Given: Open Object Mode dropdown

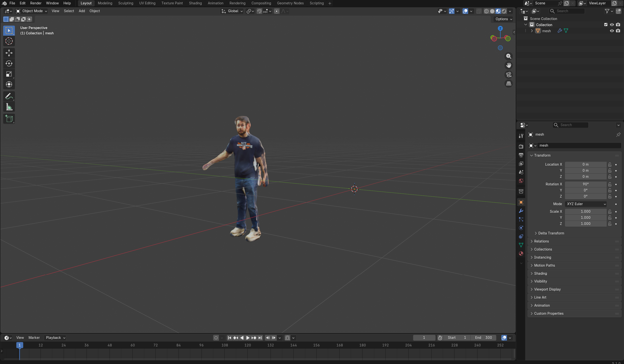Looking at the screenshot, I should point(31,11).
